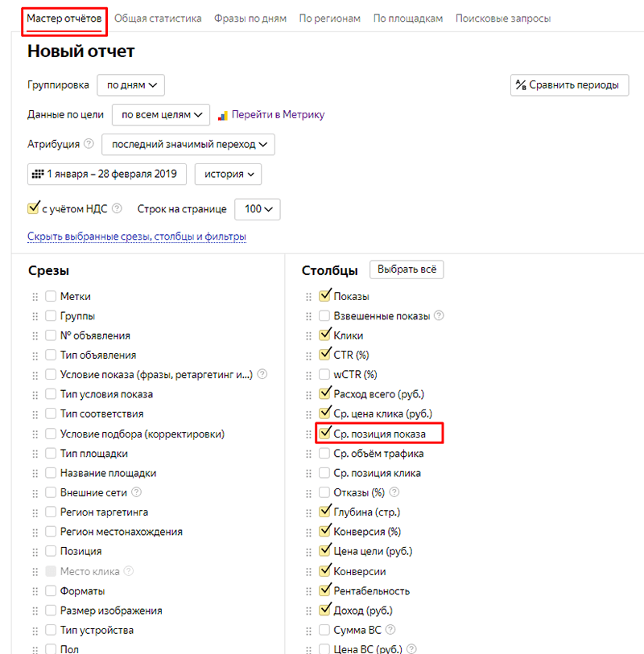The image size is (644, 654).
Task: Click the Metrika logo icon
Action: [x=225, y=115]
